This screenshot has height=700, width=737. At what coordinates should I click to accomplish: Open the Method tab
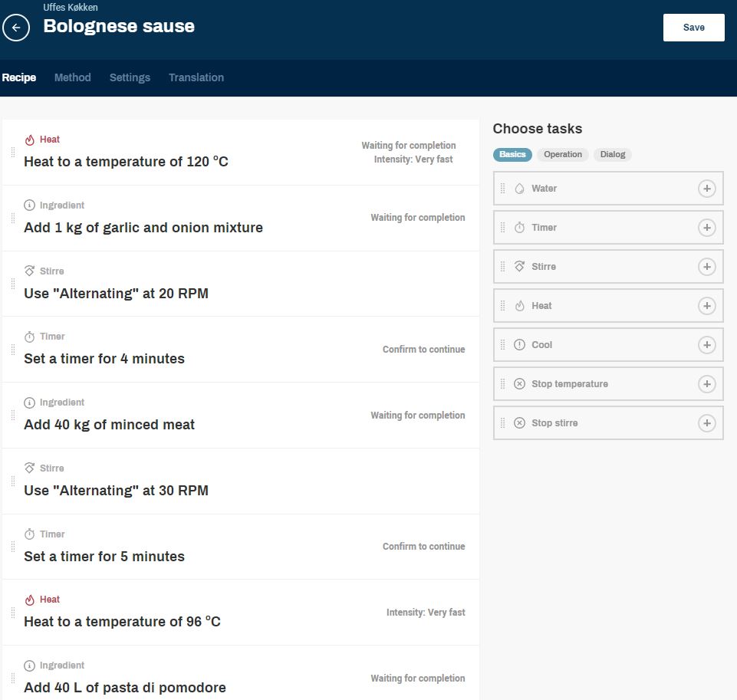pos(73,77)
